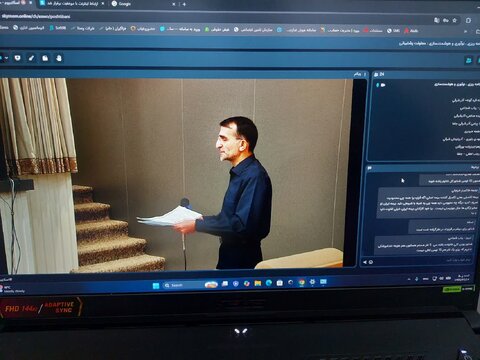Click the send message arrow in chat
480x360 pixels.
tap(365, 262)
